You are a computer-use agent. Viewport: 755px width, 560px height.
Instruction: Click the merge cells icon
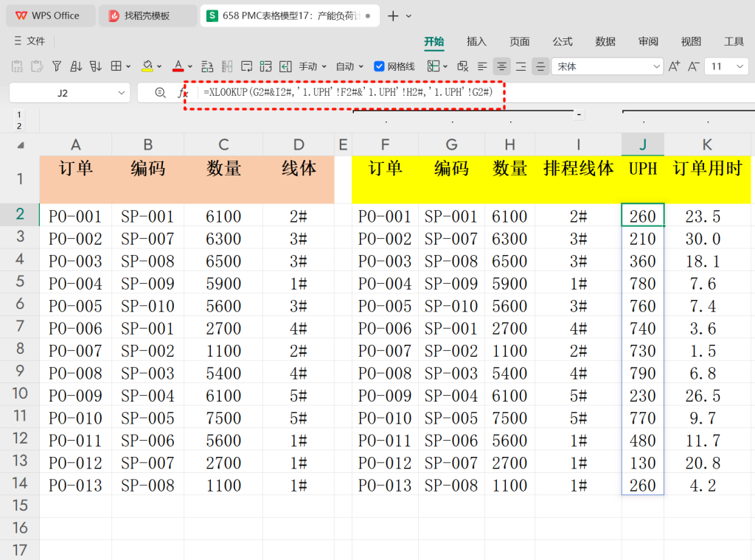tap(434, 66)
